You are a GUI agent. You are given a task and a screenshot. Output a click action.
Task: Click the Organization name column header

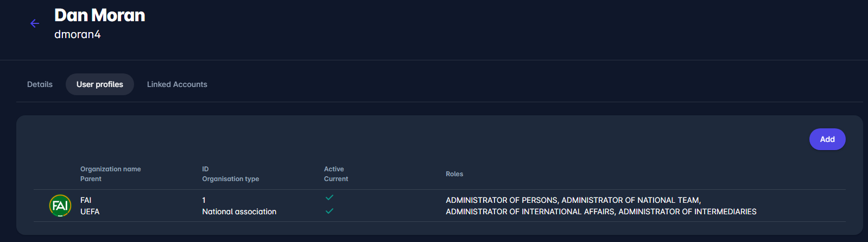[x=111, y=169]
